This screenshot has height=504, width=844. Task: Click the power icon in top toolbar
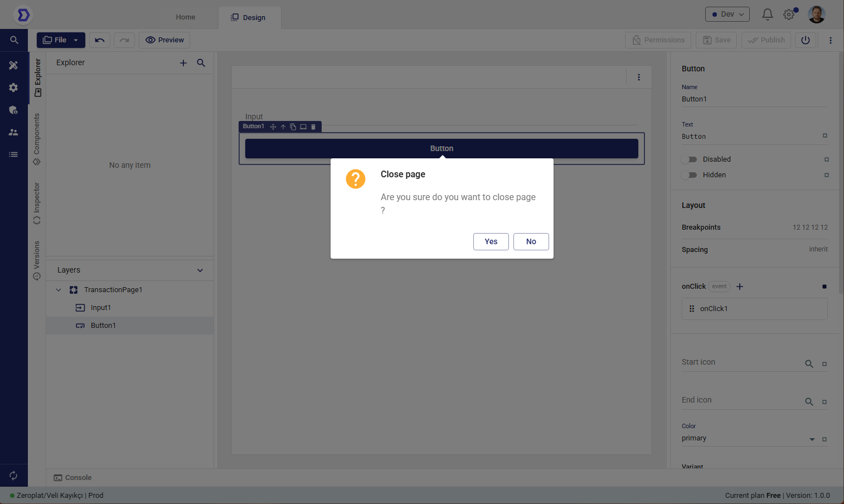(x=805, y=40)
